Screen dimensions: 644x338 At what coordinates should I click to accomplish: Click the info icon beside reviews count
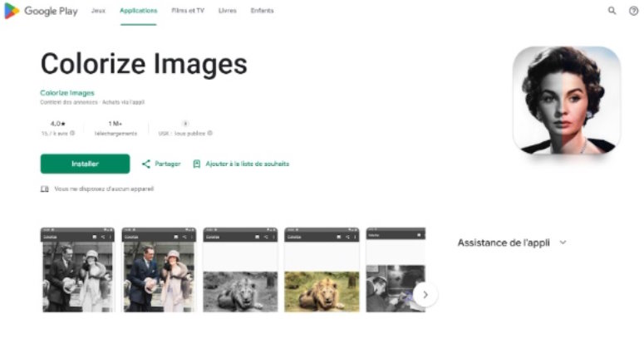pyautogui.click(x=72, y=133)
